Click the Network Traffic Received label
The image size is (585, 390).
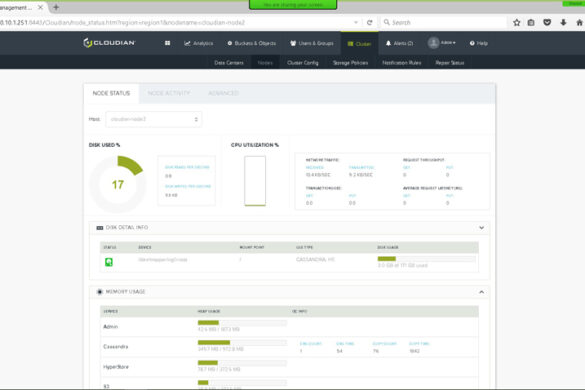click(315, 168)
